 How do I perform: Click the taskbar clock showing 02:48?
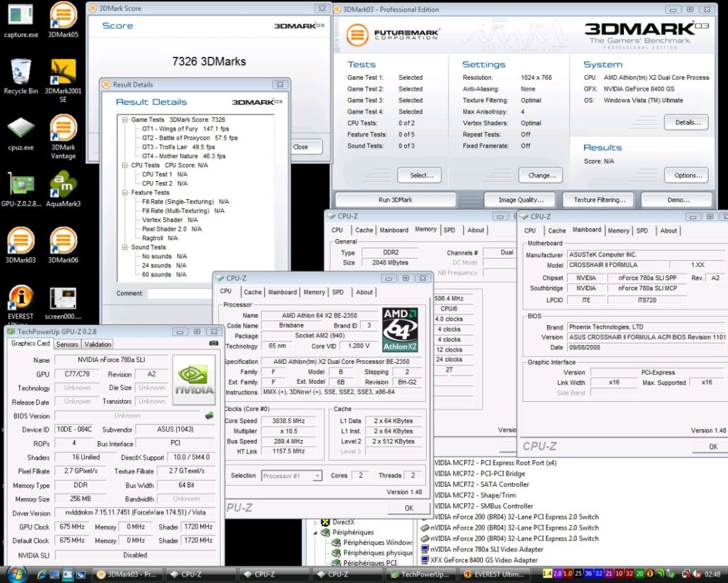(x=712, y=574)
